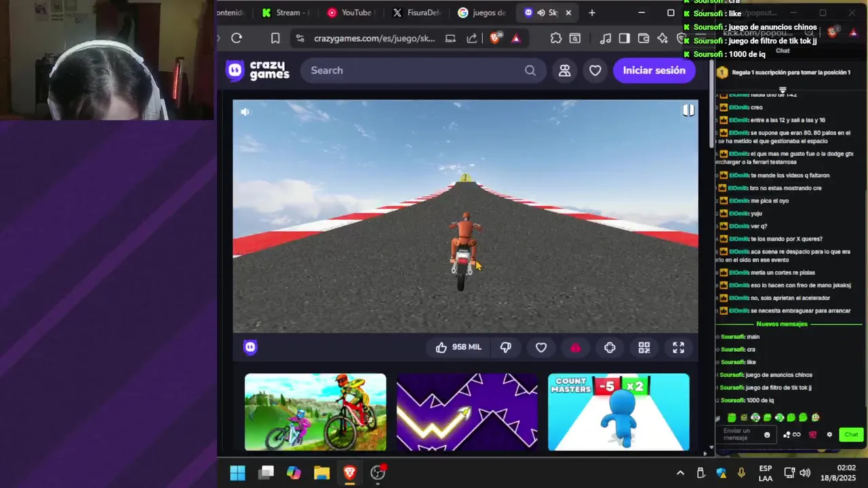
Task: Click the CrazyGames mascot icon below game
Action: click(x=250, y=347)
